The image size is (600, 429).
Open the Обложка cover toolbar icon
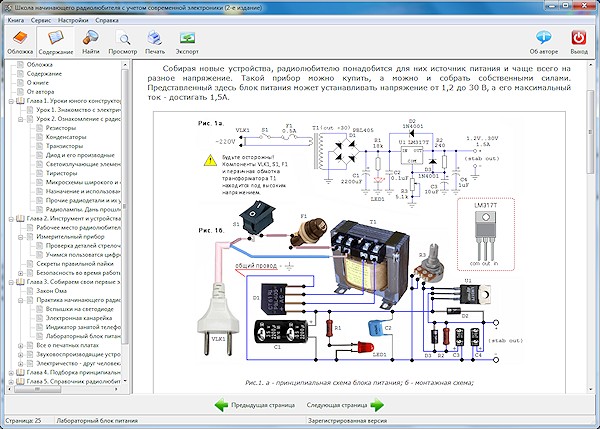pos(20,42)
